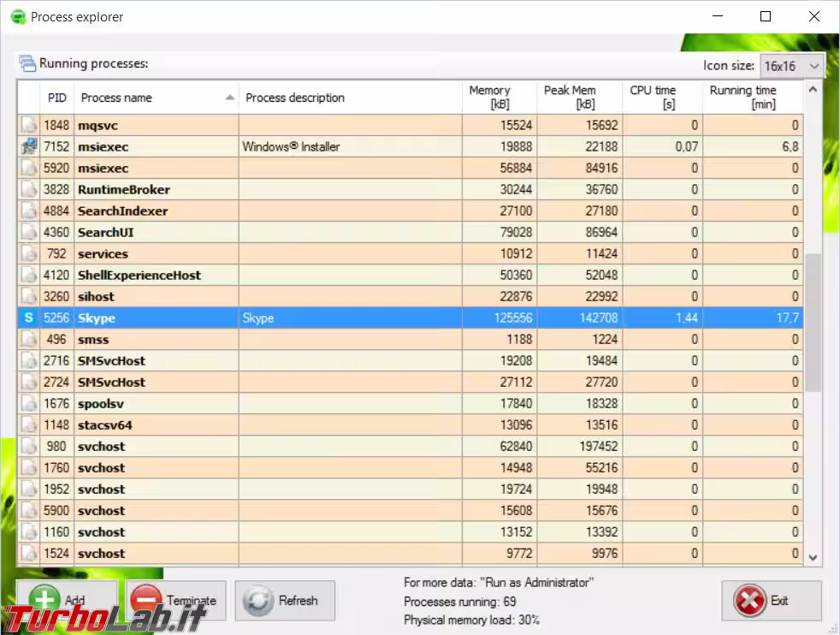Click the green plus Add icon
The height and width of the screenshot is (635, 840).
(x=44, y=601)
